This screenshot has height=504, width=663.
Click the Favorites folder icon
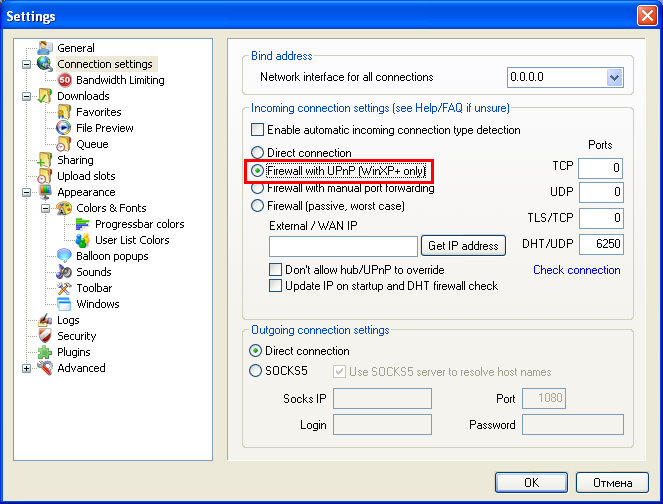click(x=64, y=112)
